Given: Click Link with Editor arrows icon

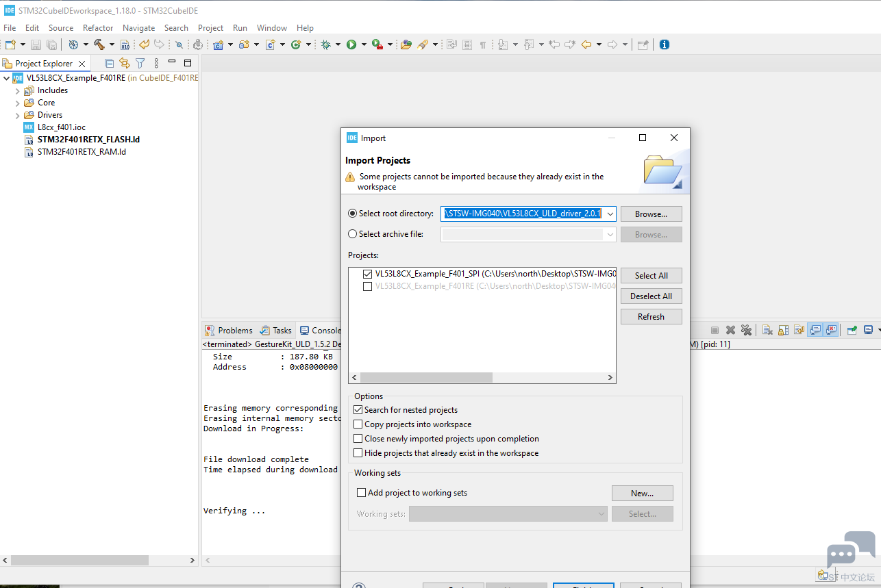Looking at the screenshot, I should coord(124,63).
